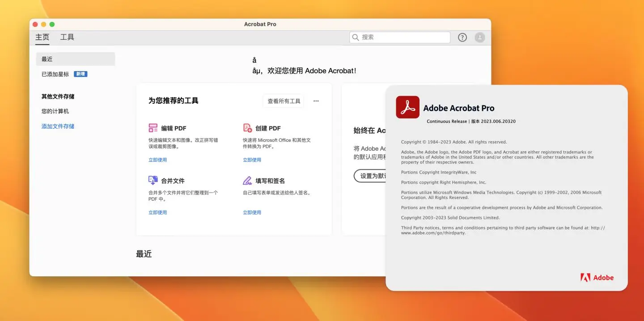Image resolution: width=644 pixels, height=321 pixels.
Task: Click 立即使用 under 填写和签名
Action: pos(252,213)
